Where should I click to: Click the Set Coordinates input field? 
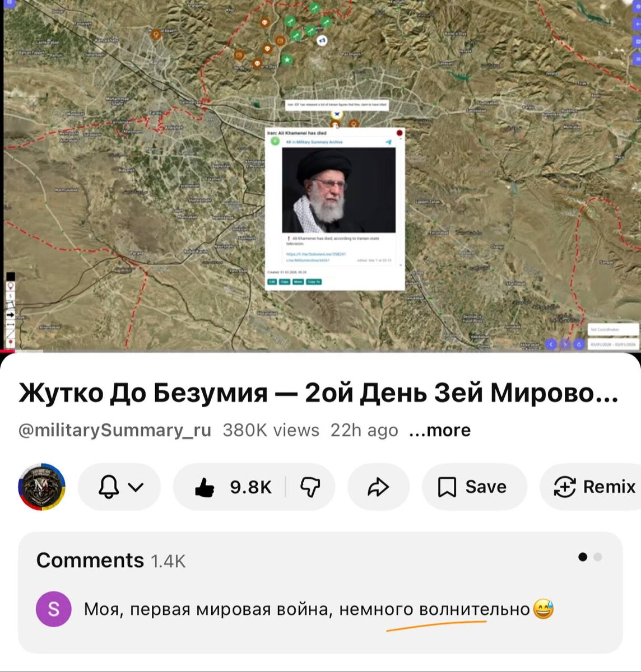[x=613, y=330]
